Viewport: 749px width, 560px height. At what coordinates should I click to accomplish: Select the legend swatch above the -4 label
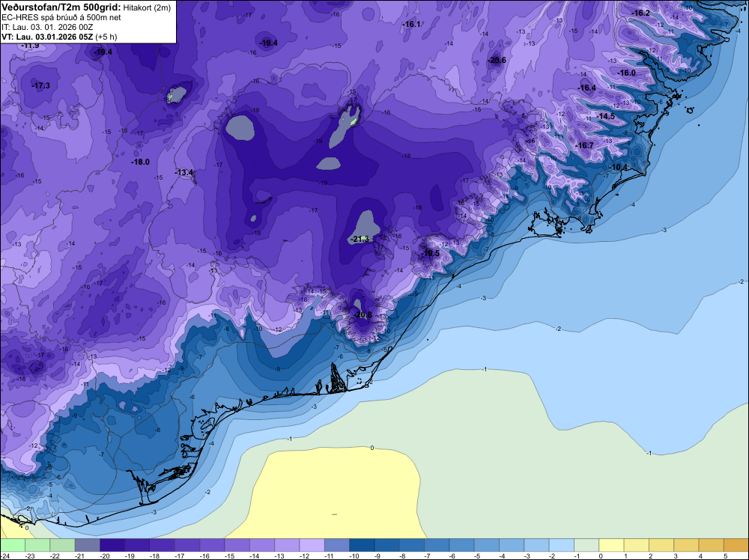[x=511, y=545]
